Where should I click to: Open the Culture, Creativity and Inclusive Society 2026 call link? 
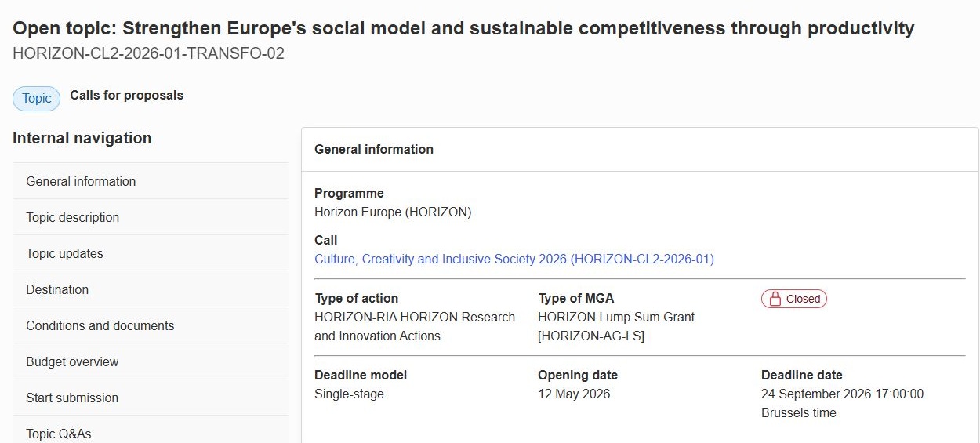pos(514,259)
